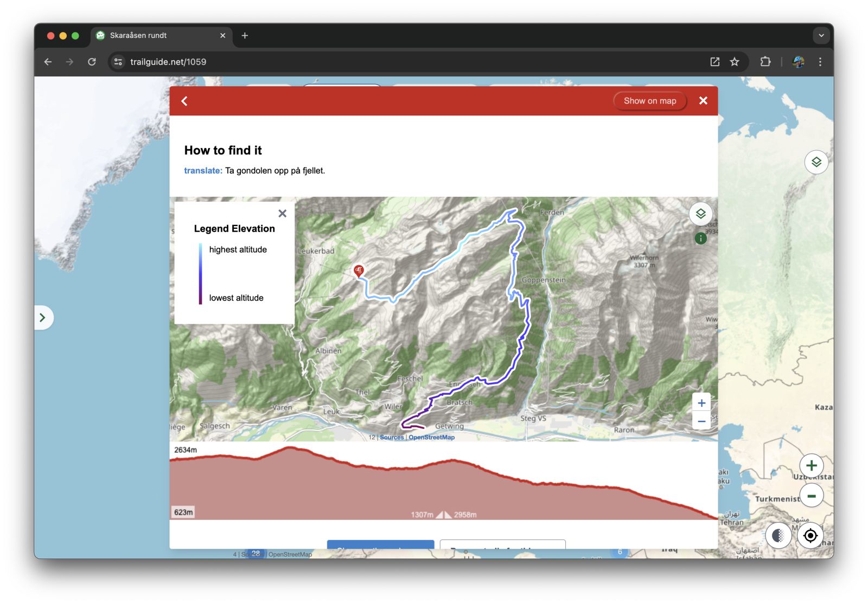
Task: Reload the trailguide page
Action: 92,62
